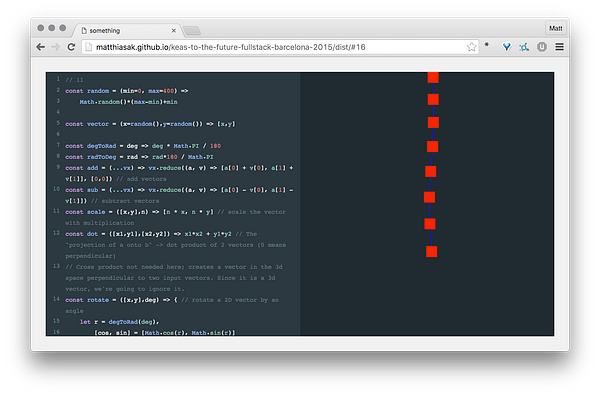The height and width of the screenshot is (395, 600).
Task: Close the 'something' tab
Action: click(x=174, y=30)
